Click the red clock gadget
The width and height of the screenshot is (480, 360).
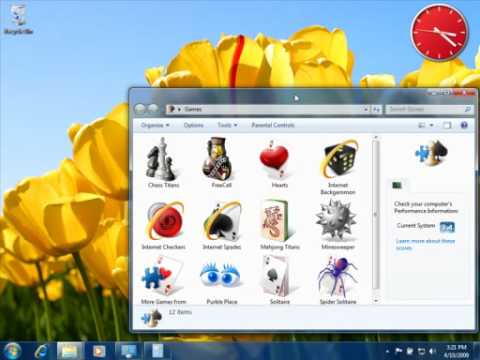point(439,32)
